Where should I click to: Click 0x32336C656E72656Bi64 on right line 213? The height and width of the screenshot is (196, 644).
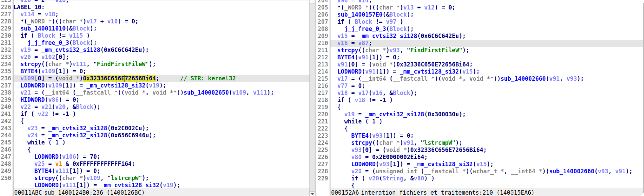(x=433, y=64)
